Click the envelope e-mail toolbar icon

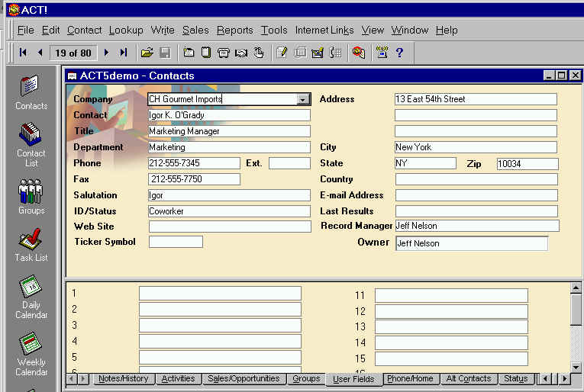pos(318,53)
